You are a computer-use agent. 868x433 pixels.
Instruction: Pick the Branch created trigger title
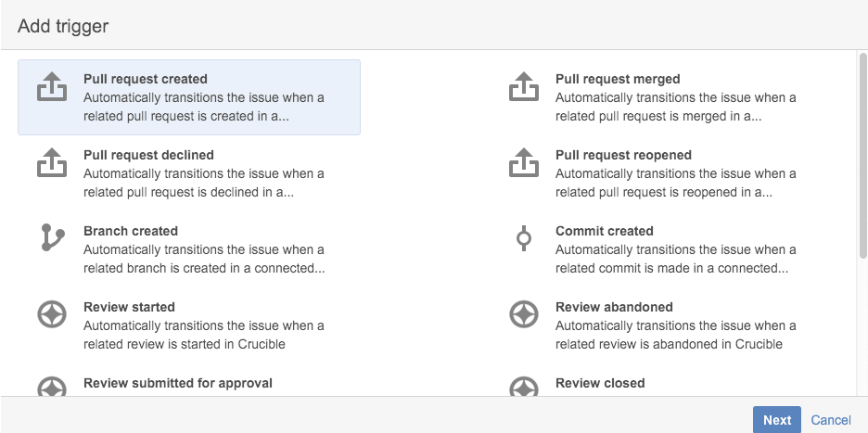click(131, 231)
